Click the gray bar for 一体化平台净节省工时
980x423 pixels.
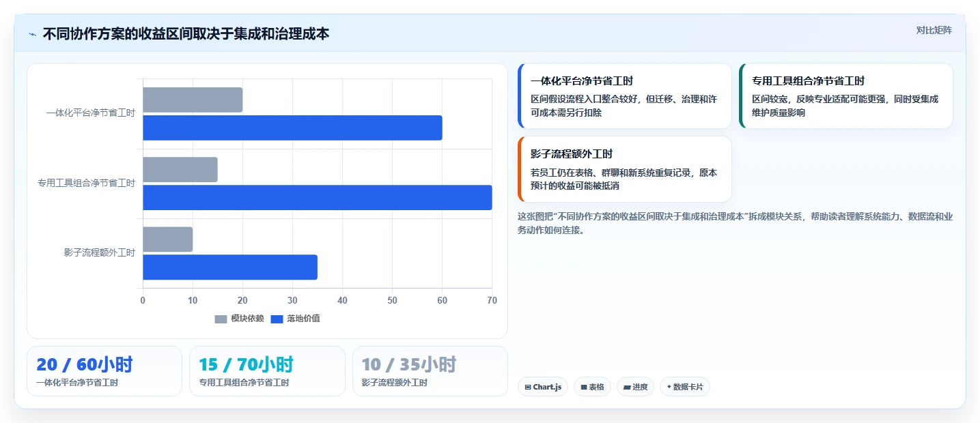click(193, 100)
